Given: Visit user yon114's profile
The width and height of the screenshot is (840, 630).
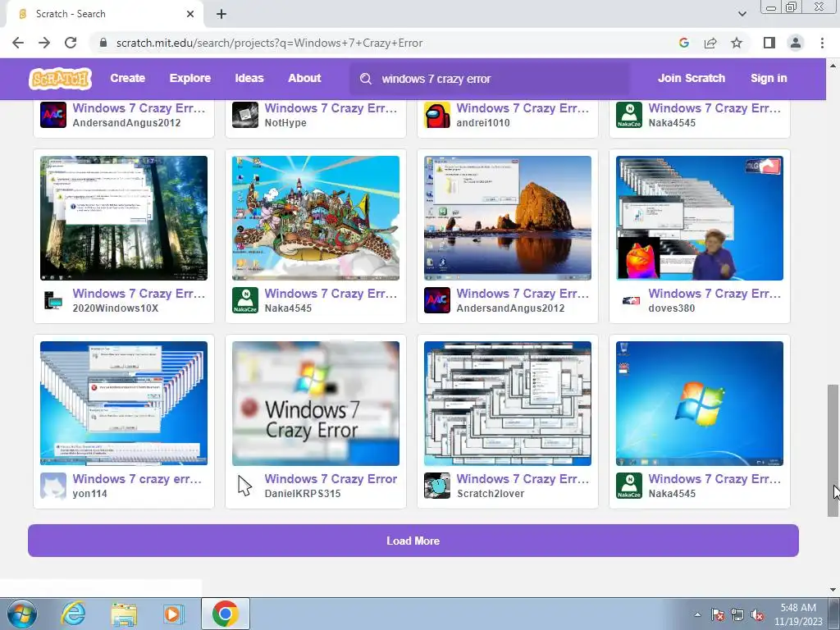Looking at the screenshot, I should 89,493.
